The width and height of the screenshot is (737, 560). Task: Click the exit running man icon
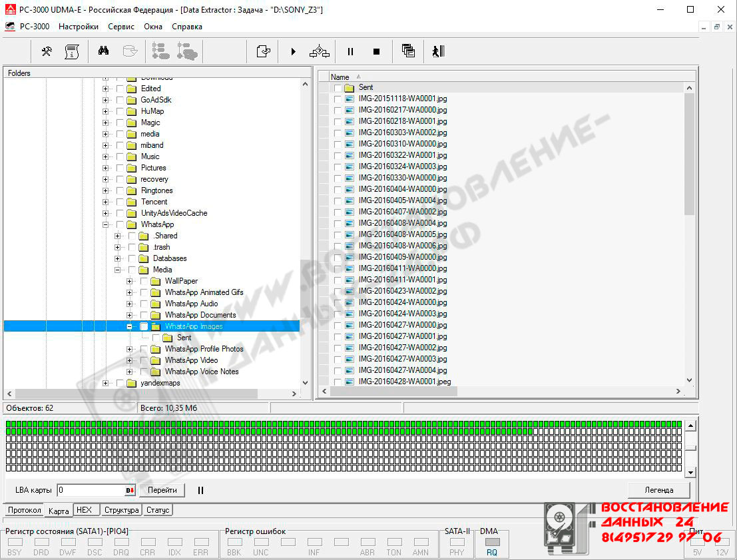438,51
